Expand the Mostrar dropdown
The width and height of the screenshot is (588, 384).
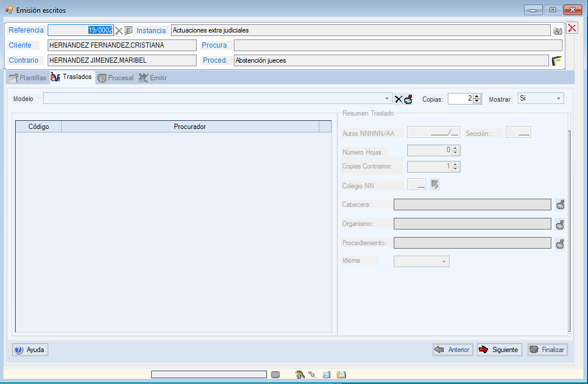click(558, 99)
